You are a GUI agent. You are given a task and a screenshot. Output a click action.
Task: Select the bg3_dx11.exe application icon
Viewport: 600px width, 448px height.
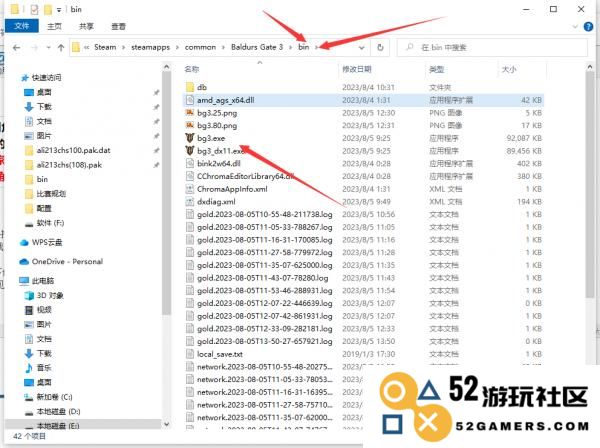click(x=190, y=150)
